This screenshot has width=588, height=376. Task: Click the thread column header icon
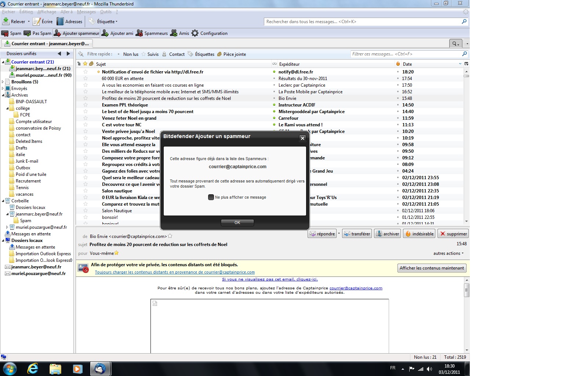pos(79,64)
